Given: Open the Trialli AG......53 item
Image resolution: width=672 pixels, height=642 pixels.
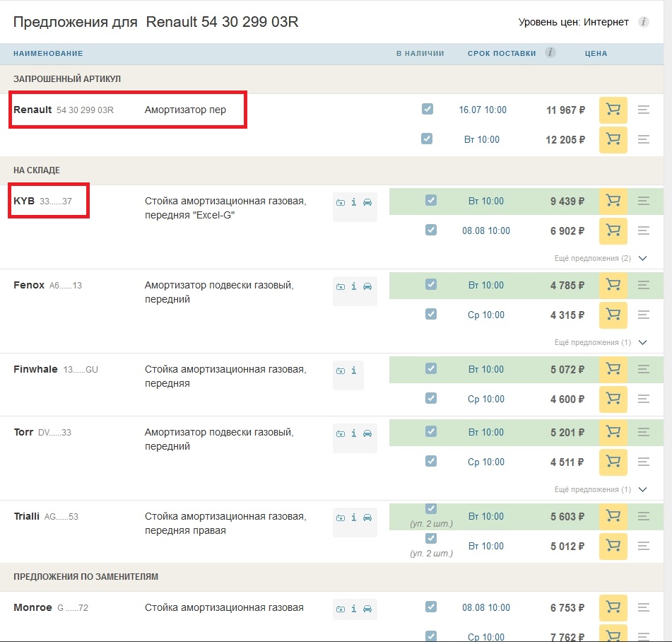Looking at the screenshot, I should tap(46, 516).
